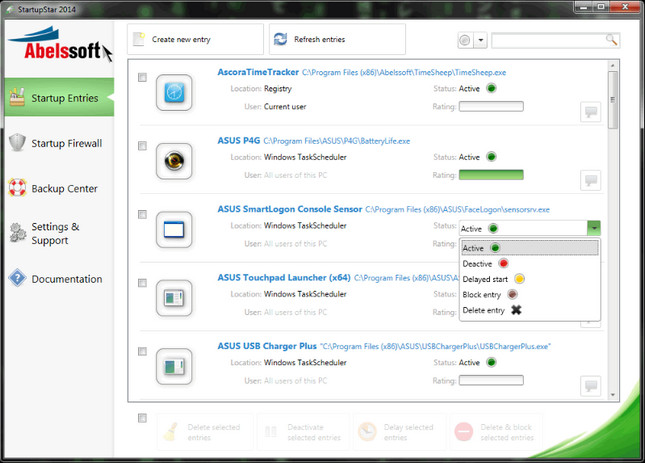Screen dimensions: 645x463
Task: Open comment bubble for ASUS P4G entry
Action: click(x=591, y=180)
